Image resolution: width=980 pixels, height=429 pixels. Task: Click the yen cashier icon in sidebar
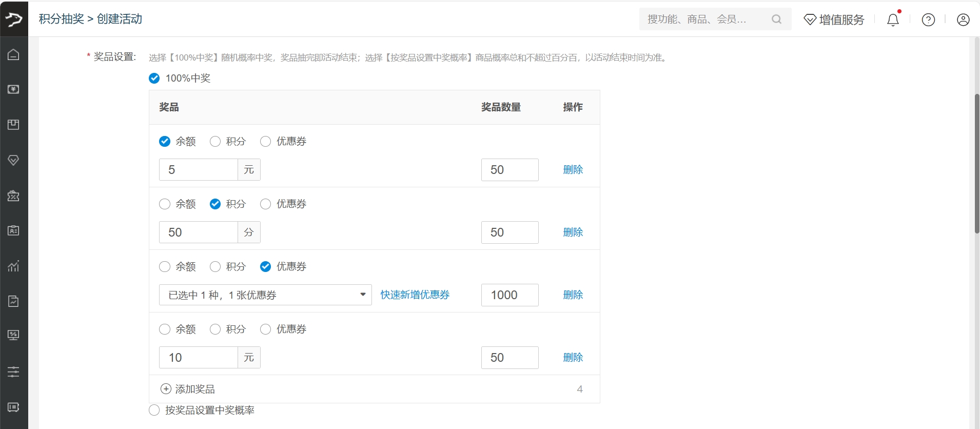13,89
